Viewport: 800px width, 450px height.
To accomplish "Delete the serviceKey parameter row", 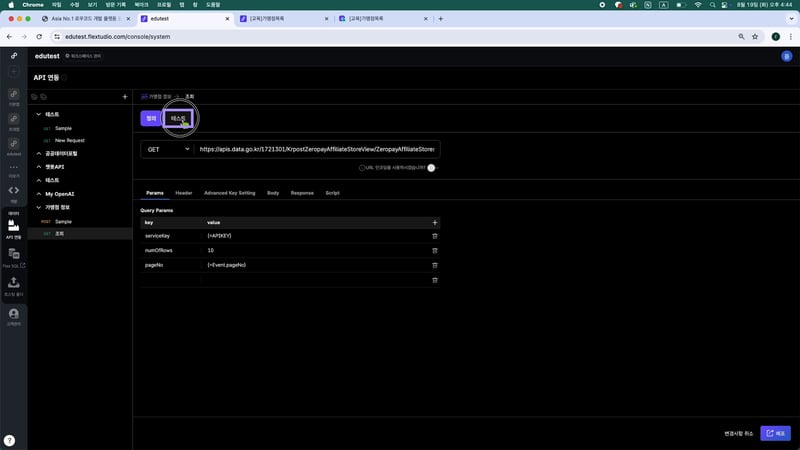I will (434, 235).
